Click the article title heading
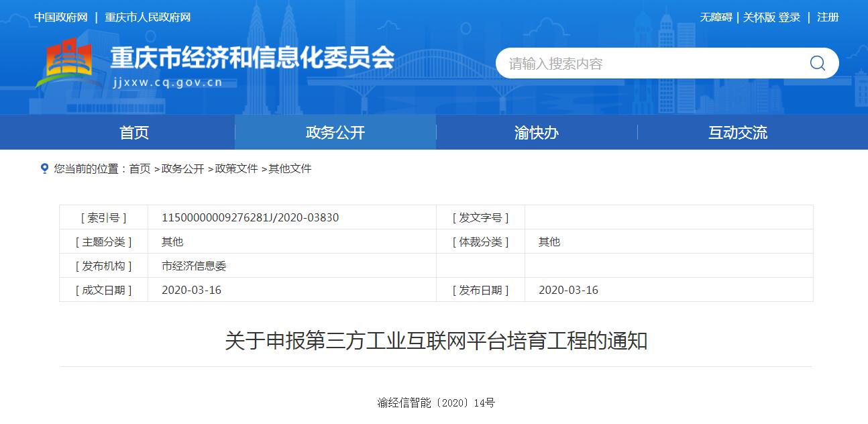 pos(435,341)
